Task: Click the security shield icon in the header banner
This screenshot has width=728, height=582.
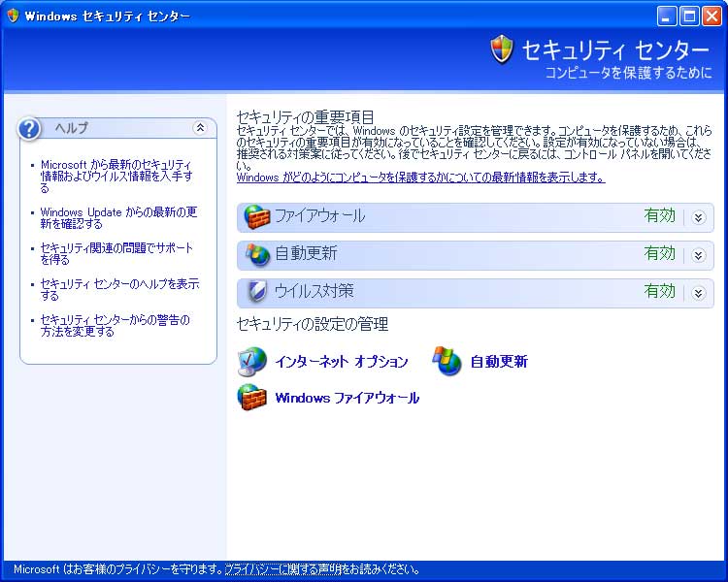Action: click(x=502, y=49)
